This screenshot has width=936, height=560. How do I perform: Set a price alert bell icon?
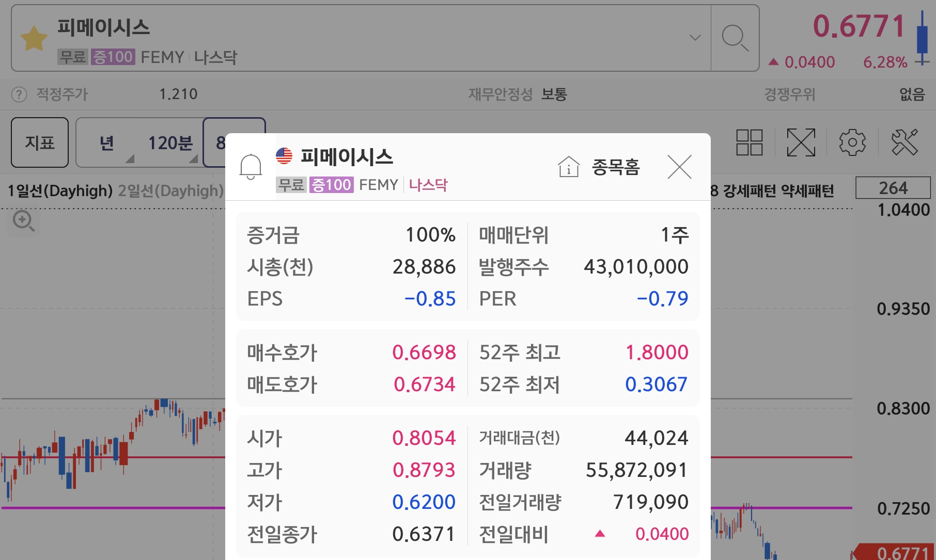251,167
